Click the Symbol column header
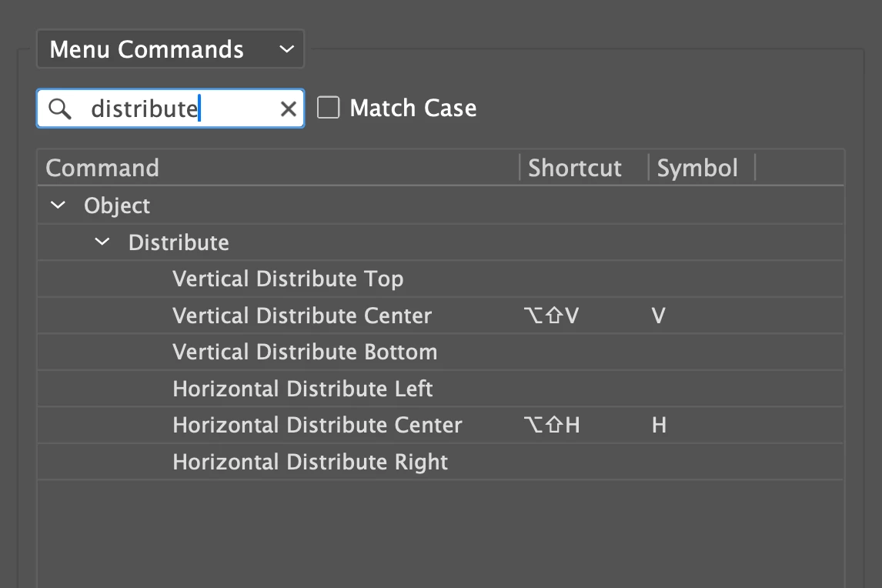 697,168
